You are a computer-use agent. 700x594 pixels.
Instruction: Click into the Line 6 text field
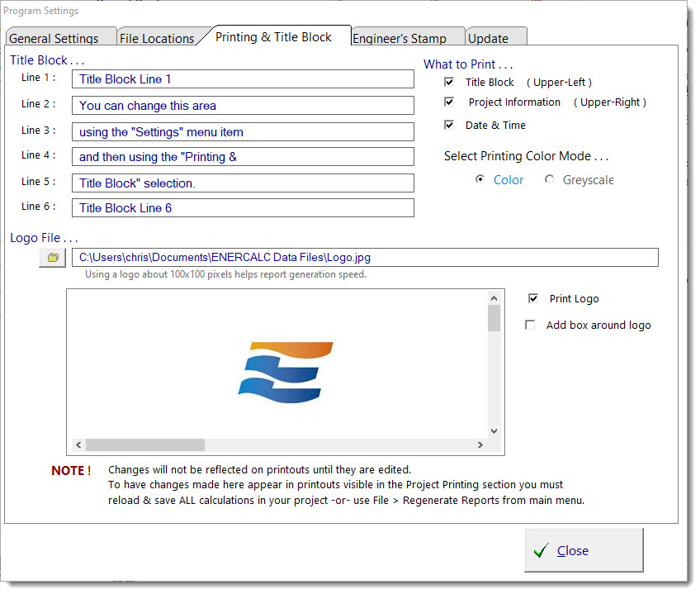243,208
